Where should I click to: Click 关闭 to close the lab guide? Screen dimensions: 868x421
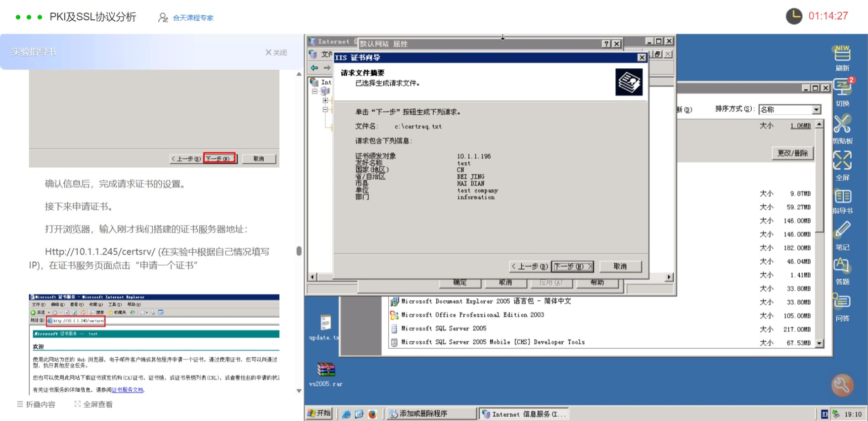click(276, 52)
